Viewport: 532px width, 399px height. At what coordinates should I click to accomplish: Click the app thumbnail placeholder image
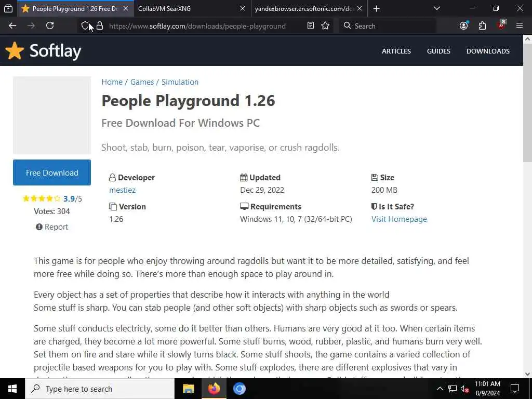coord(52,115)
